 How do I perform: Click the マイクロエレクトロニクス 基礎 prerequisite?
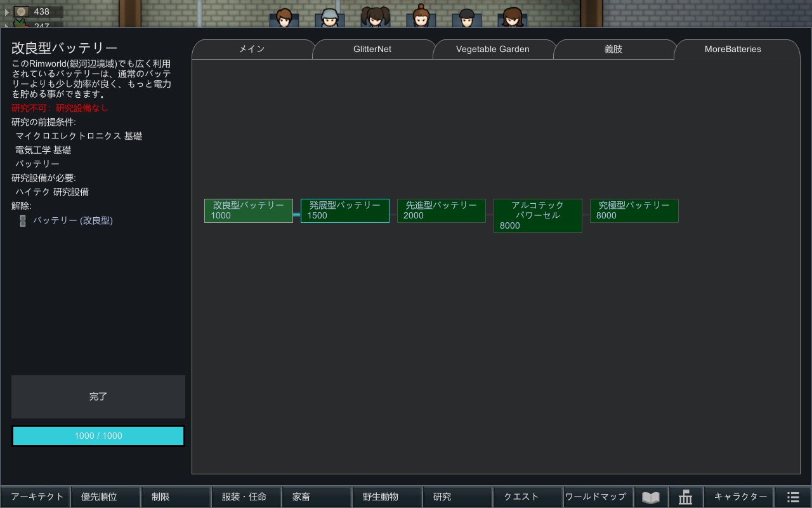point(79,136)
